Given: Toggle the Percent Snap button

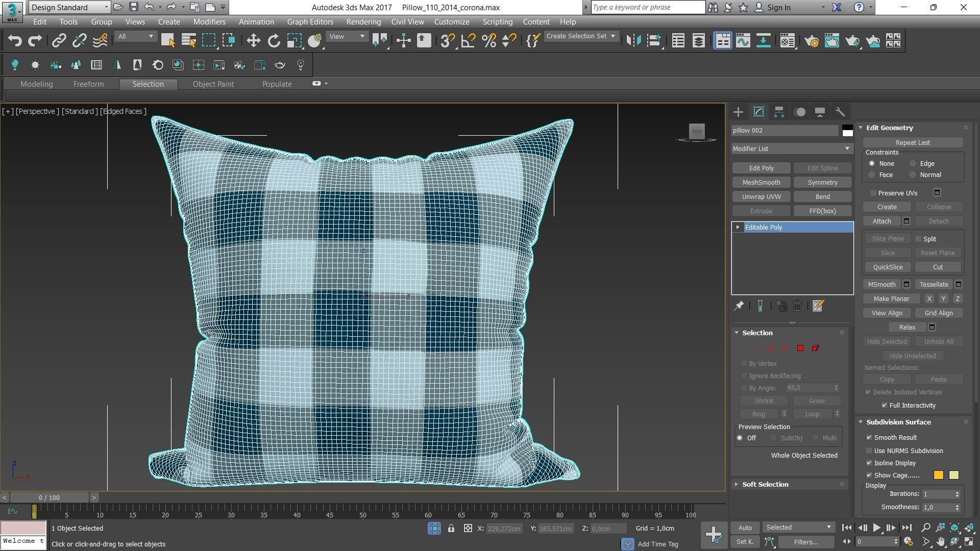Looking at the screenshot, I should click(488, 41).
